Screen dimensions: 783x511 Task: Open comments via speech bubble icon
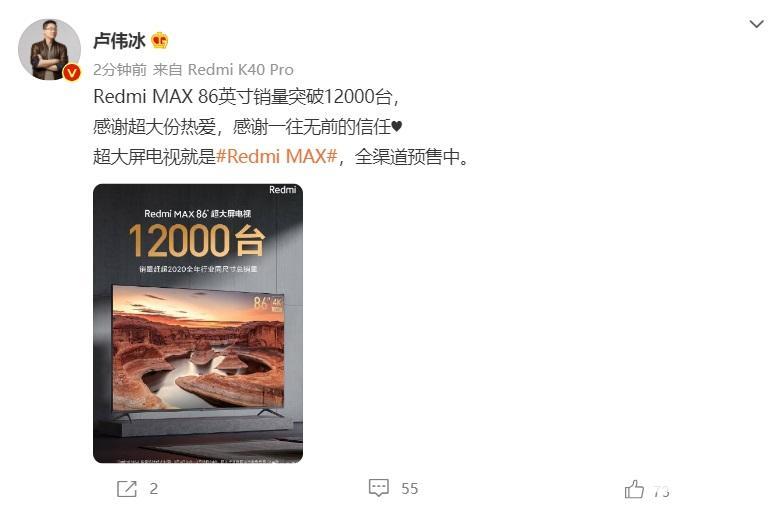tap(379, 488)
